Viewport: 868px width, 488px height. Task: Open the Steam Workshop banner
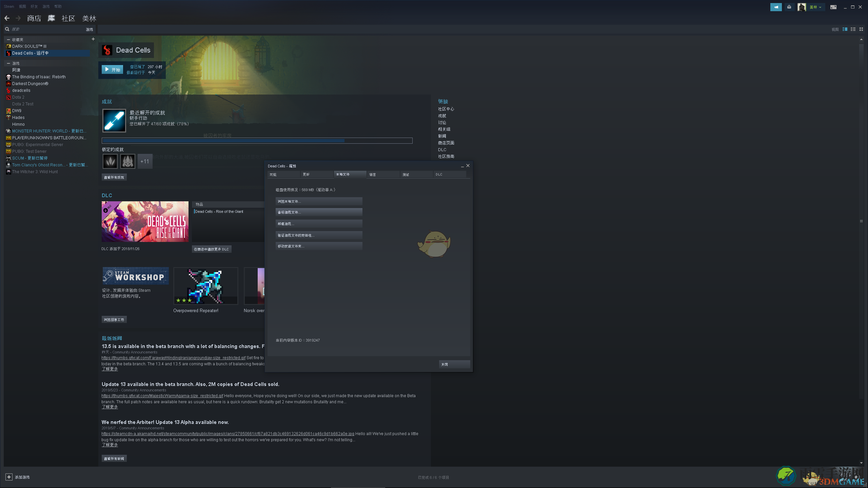click(135, 276)
